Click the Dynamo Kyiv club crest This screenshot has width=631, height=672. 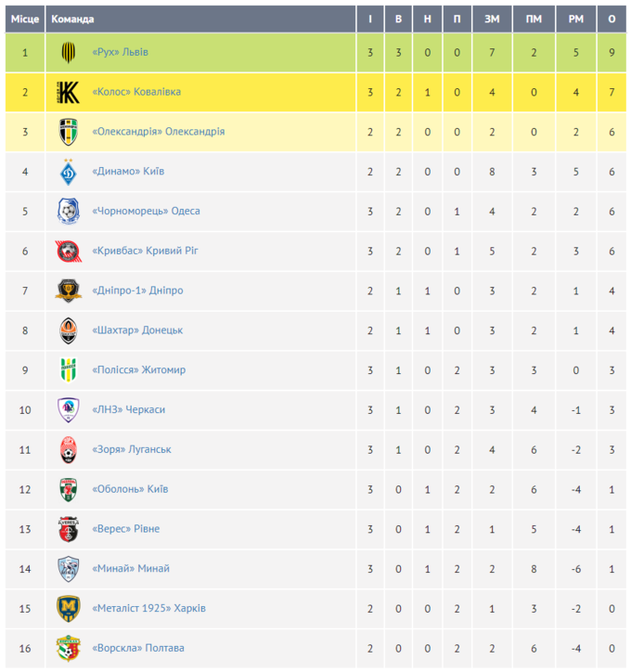point(69,172)
